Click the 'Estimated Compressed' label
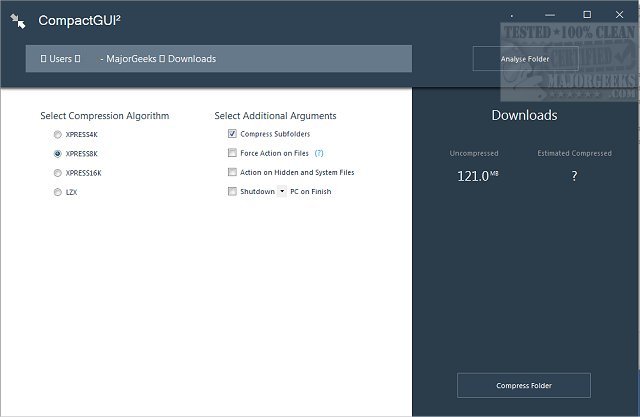The image size is (640, 417). [x=574, y=153]
